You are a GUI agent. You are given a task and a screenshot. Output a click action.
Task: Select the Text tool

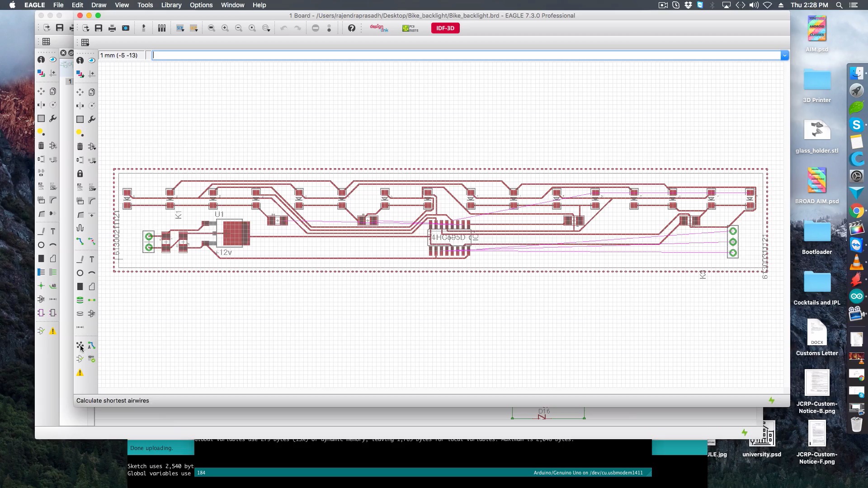(x=92, y=259)
